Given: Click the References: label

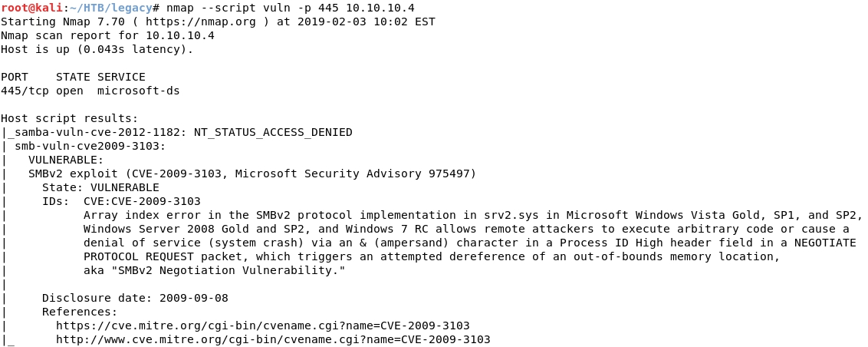Looking at the screenshot, I should (81, 312).
